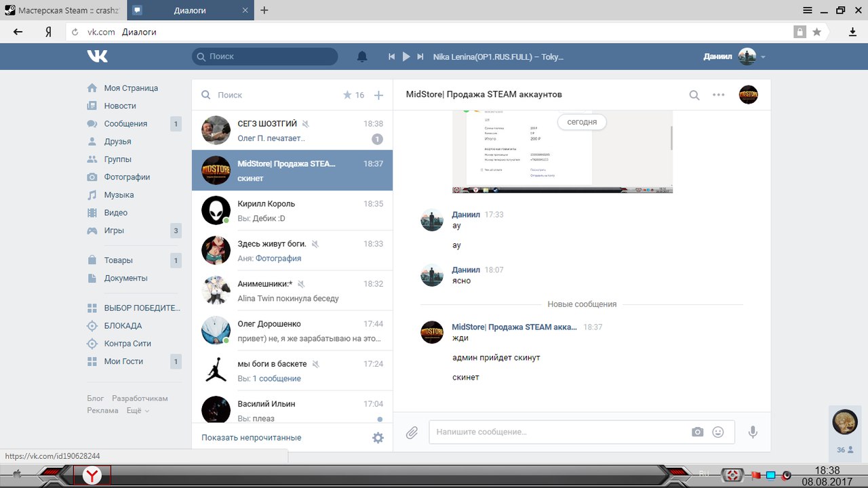
Task: Open Новости feed
Action: click(x=119, y=106)
